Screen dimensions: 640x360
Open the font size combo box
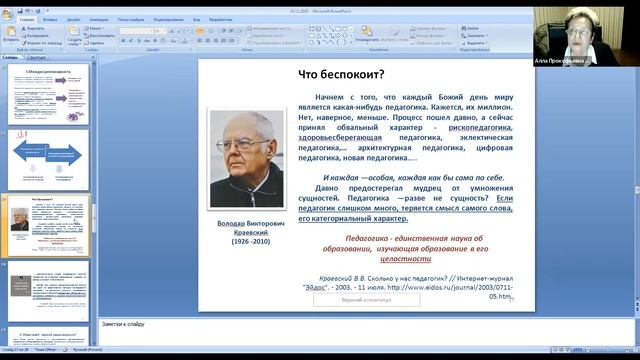tap(160, 31)
